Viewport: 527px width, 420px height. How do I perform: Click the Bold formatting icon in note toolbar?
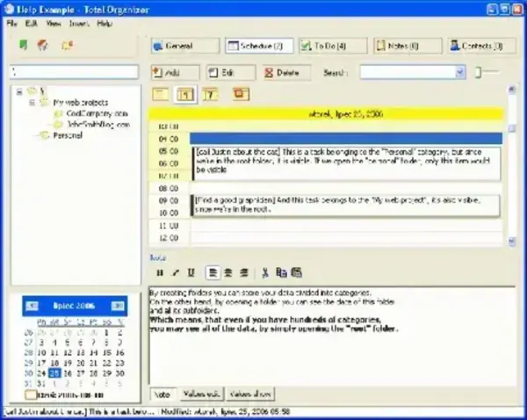point(160,273)
